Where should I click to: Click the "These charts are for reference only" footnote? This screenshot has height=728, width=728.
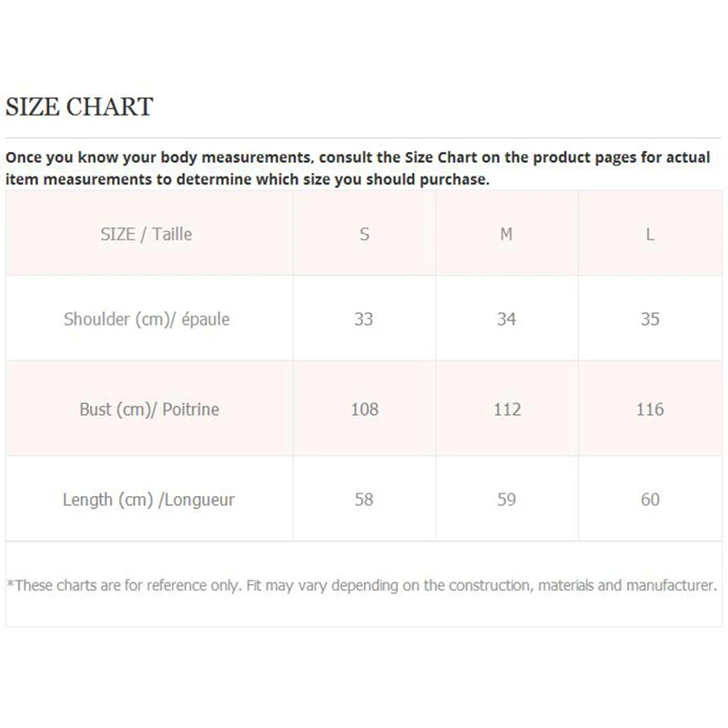point(362,585)
